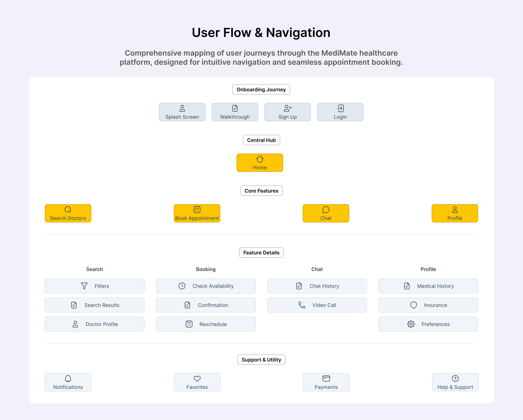This screenshot has height=420, width=523.
Task: Click the Check Availability clock icon
Action: coord(182,286)
